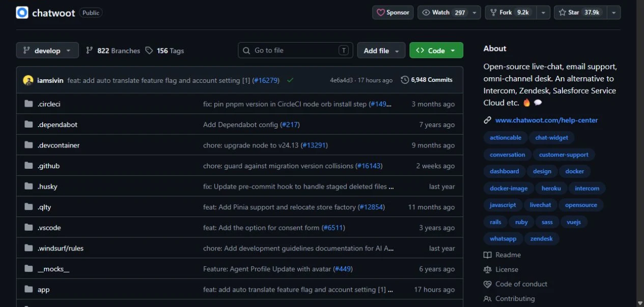View the 156 Tags link

click(164, 50)
